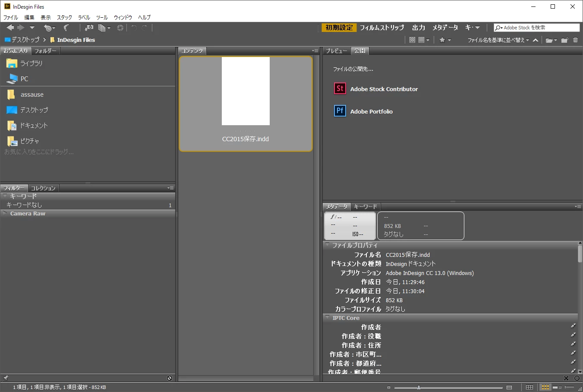Screen dimensions: 583x392
Task: Click Adobe Portfolio publish target
Action: (x=363, y=111)
